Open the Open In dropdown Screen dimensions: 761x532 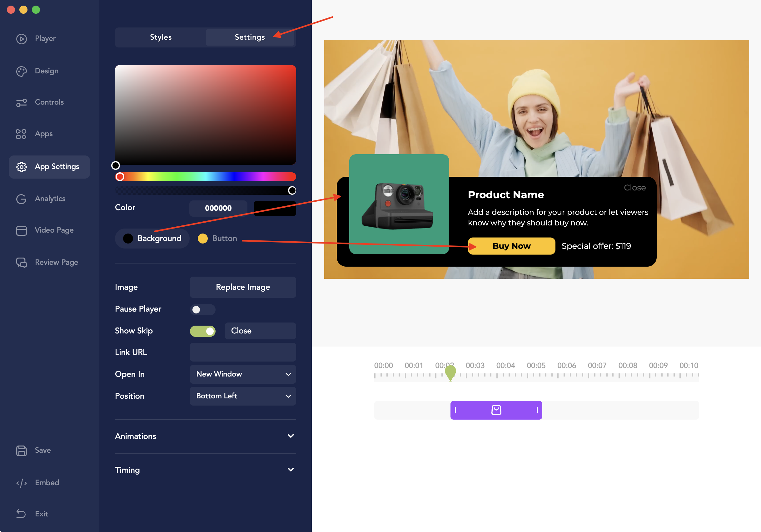[x=243, y=374]
